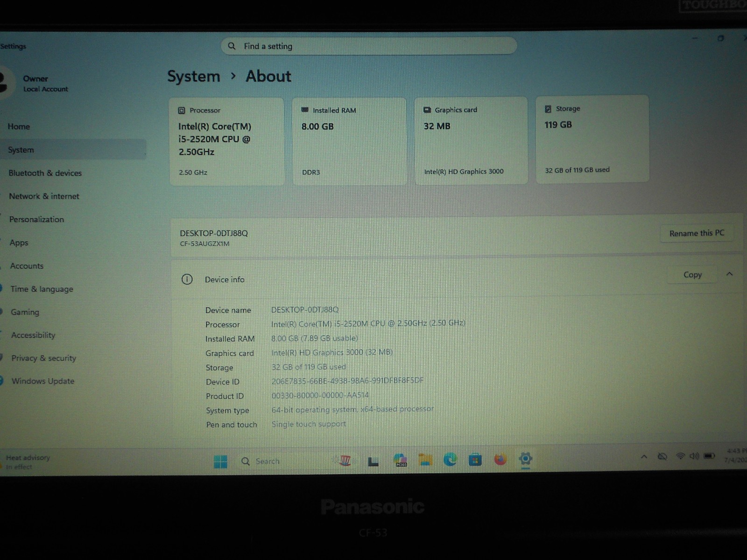The width and height of the screenshot is (747, 560).
Task: Open Accounts settings
Action: pos(27,266)
